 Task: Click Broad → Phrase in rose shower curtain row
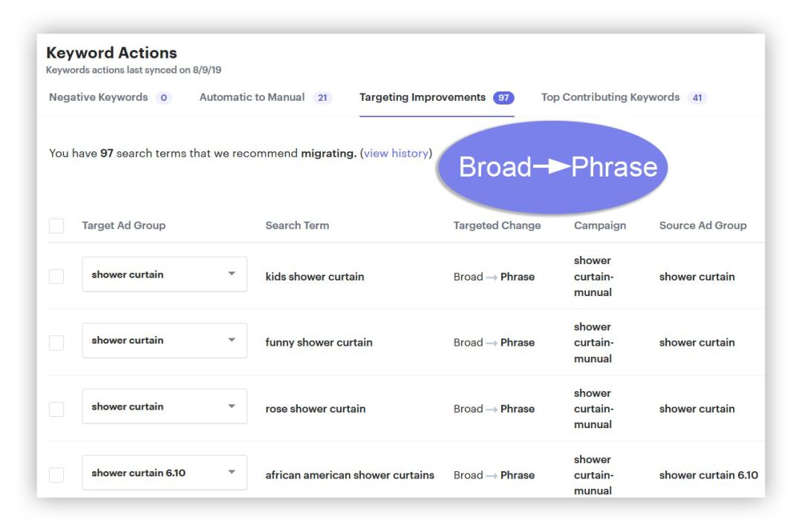click(x=494, y=409)
